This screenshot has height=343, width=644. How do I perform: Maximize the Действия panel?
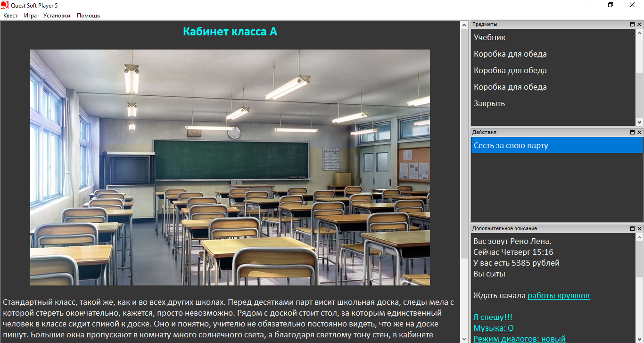633,132
